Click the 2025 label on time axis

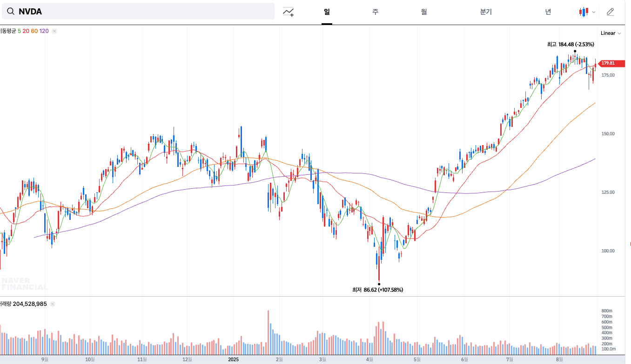(x=233, y=359)
